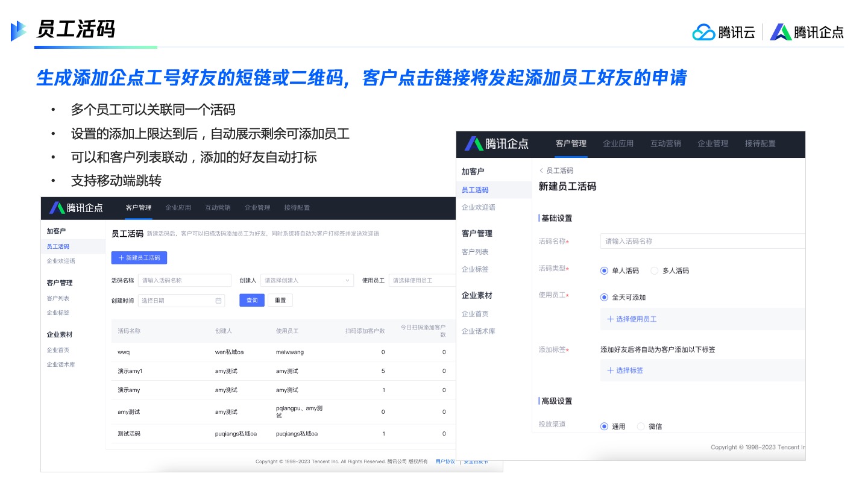Select 企业首页 in right window sidebar
The width and height of the screenshot is (868, 488).
pos(475,314)
